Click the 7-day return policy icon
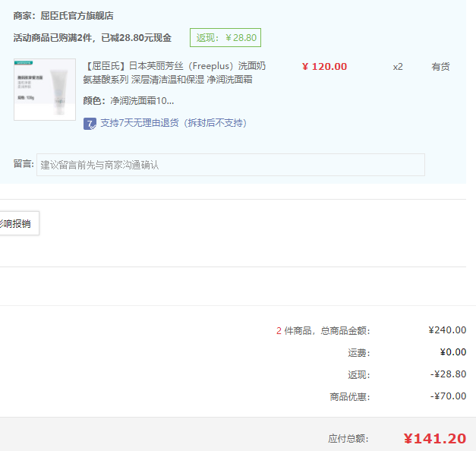476x451 pixels. (90, 124)
